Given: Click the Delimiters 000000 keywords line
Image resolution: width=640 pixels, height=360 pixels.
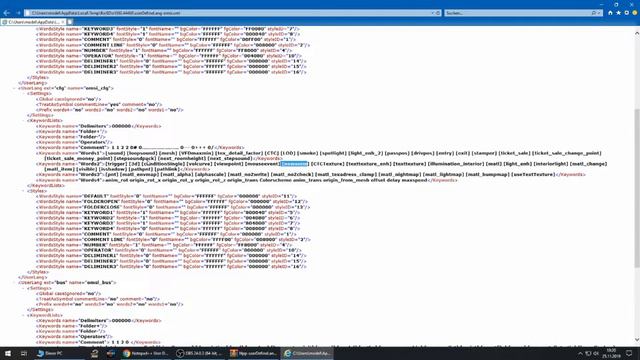Looking at the screenshot, I should [x=98, y=126].
